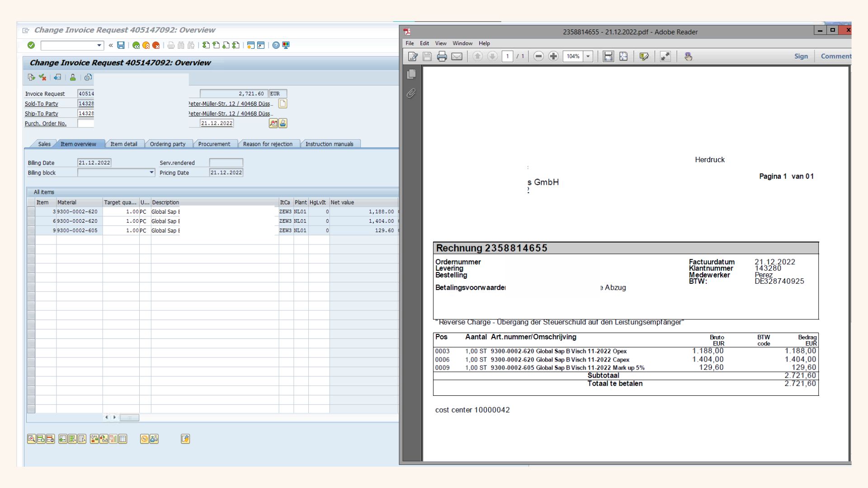
Task: Select the row selector for item 6
Action: (x=31, y=221)
